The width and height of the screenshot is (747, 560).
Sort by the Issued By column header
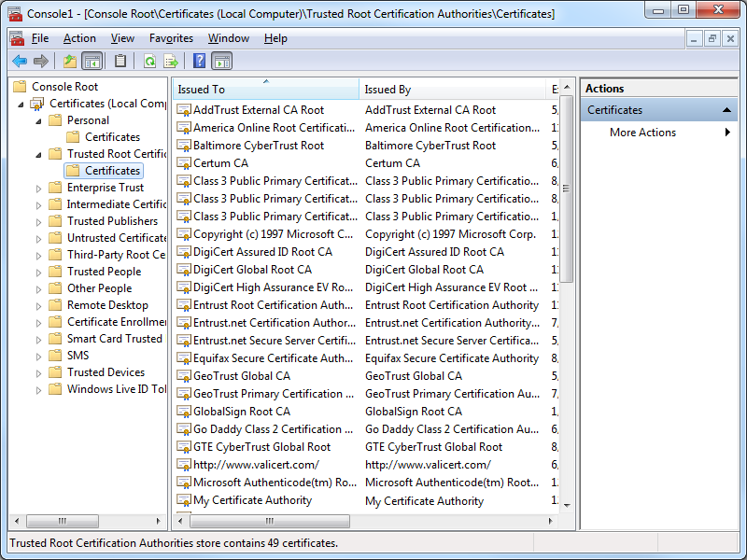tap(452, 90)
